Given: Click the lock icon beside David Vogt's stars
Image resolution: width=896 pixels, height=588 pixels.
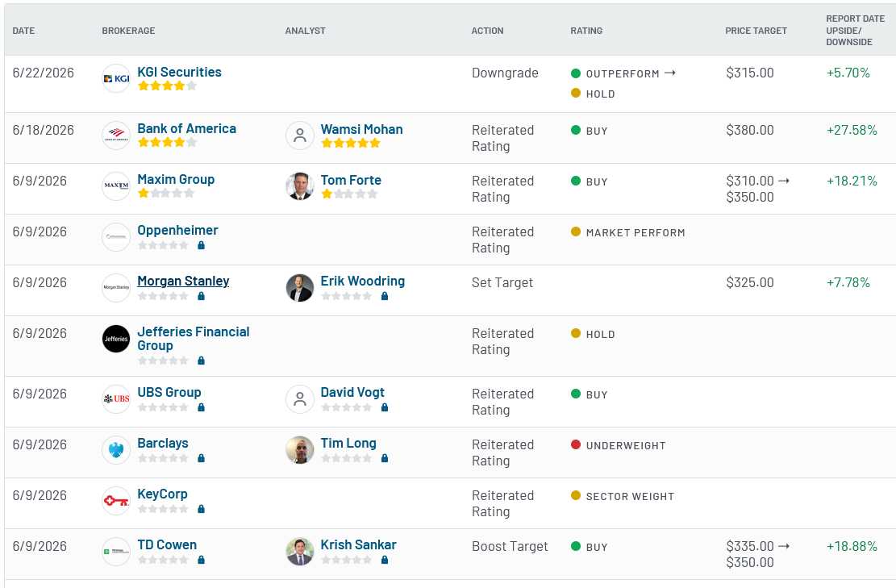Looking at the screenshot, I should [385, 407].
